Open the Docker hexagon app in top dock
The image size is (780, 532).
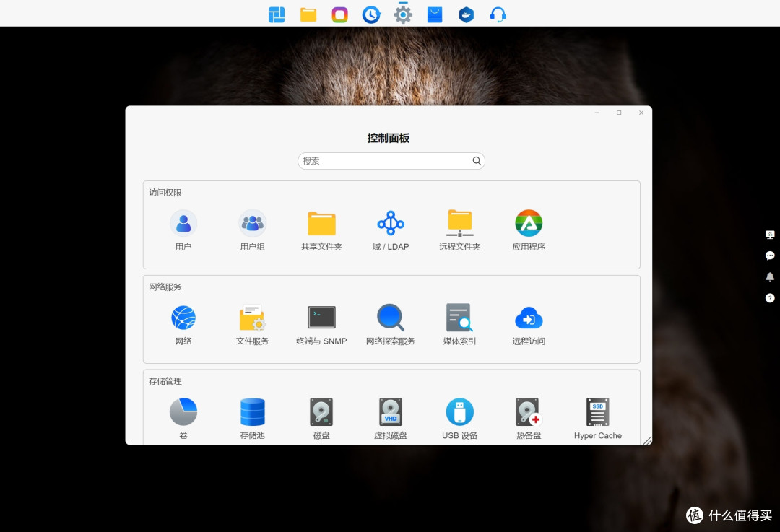(x=466, y=14)
